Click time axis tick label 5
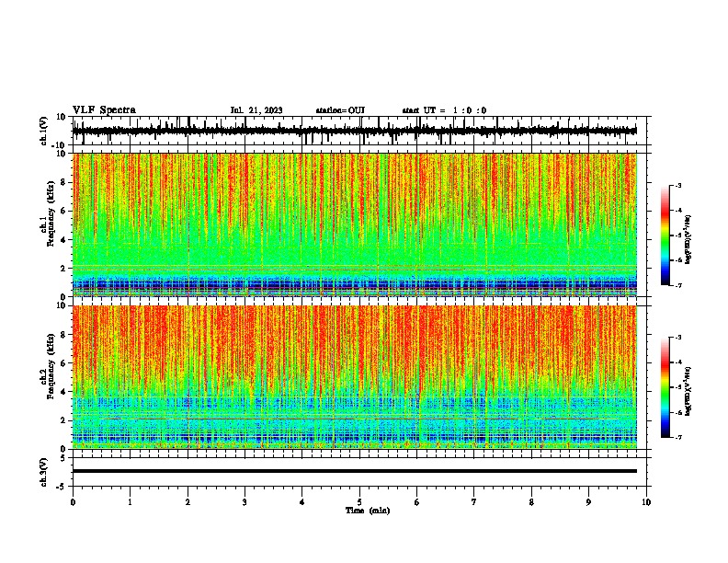This screenshot has width=728, height=563. click(x=359, y=502)
